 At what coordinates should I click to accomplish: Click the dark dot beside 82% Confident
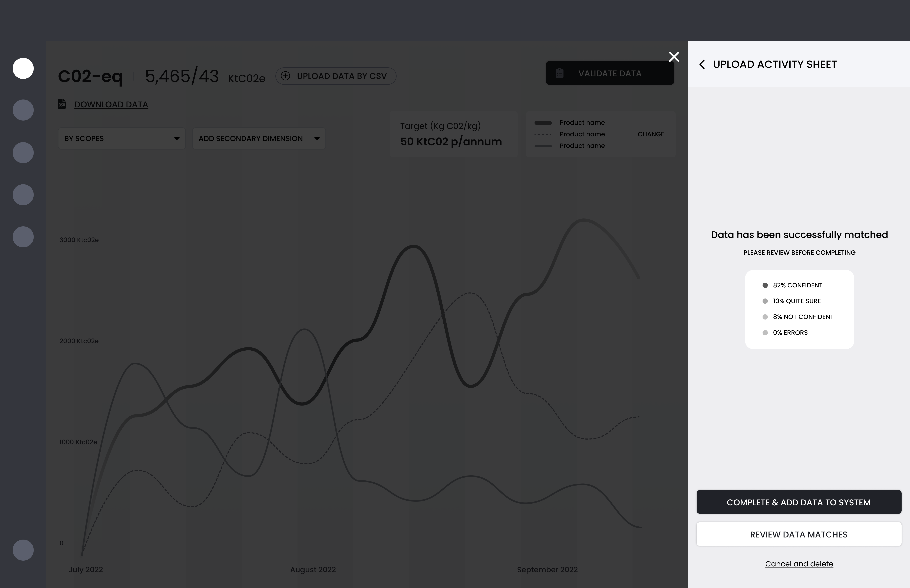[x=765, y=285]
